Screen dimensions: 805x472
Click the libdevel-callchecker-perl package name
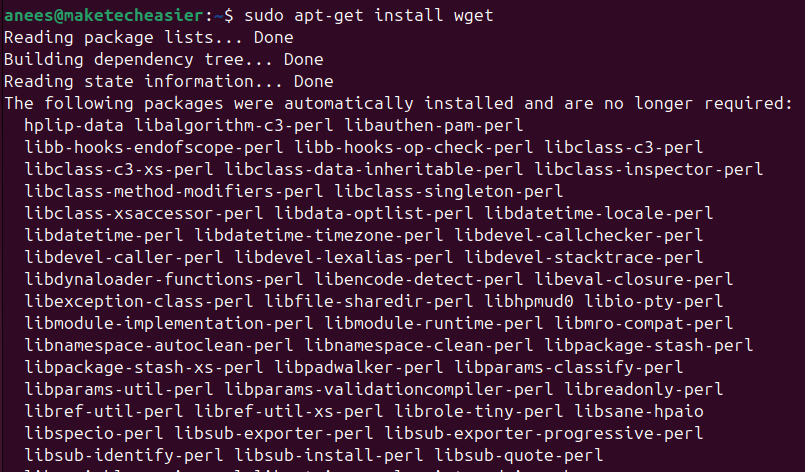pyautogui.click(x=579, y=236)
